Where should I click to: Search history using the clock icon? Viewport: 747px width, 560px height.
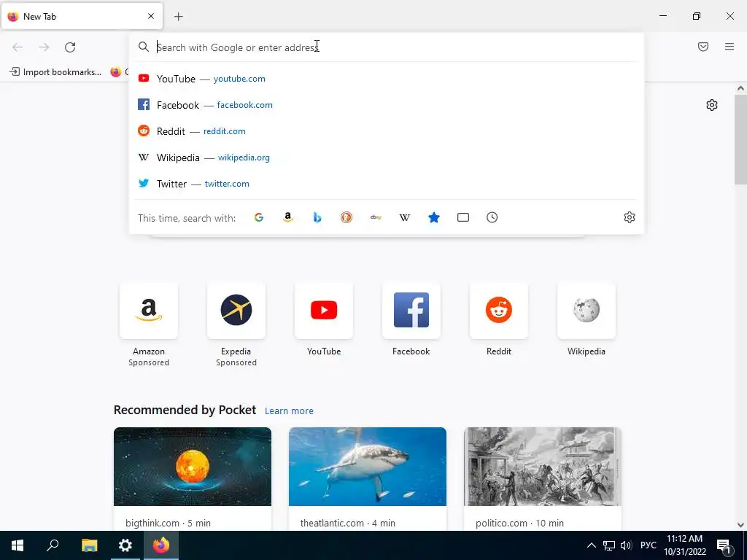coord(492,217)
